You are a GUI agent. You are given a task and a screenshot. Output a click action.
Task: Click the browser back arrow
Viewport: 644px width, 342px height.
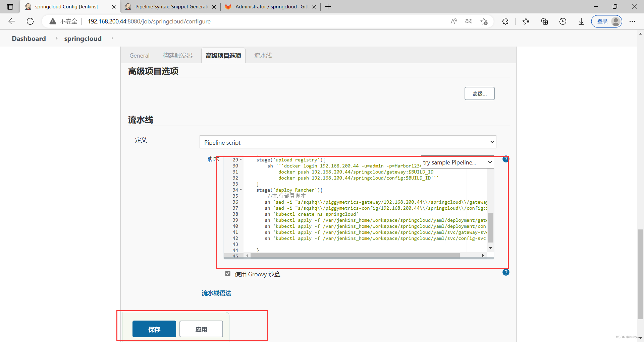[12, 21]
